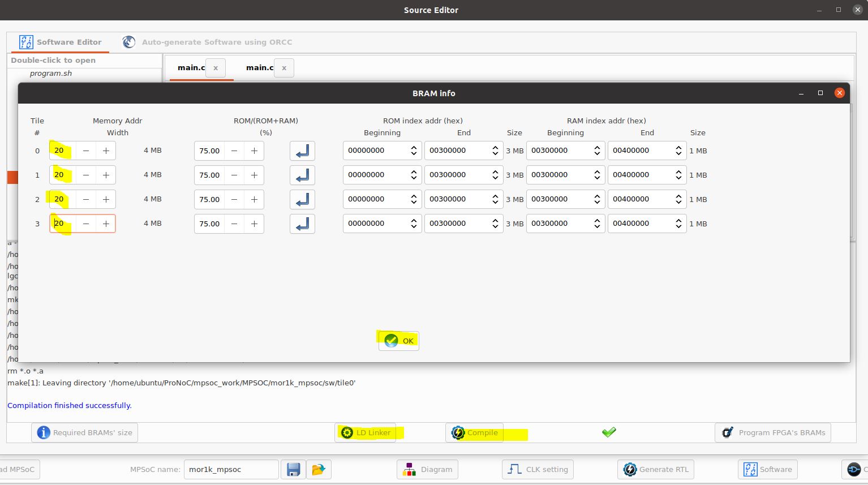Apply ROM percentage for tile 2 with enter-arrow icon
The width and height of the screenshot is (868, 485).
(302, 199)
